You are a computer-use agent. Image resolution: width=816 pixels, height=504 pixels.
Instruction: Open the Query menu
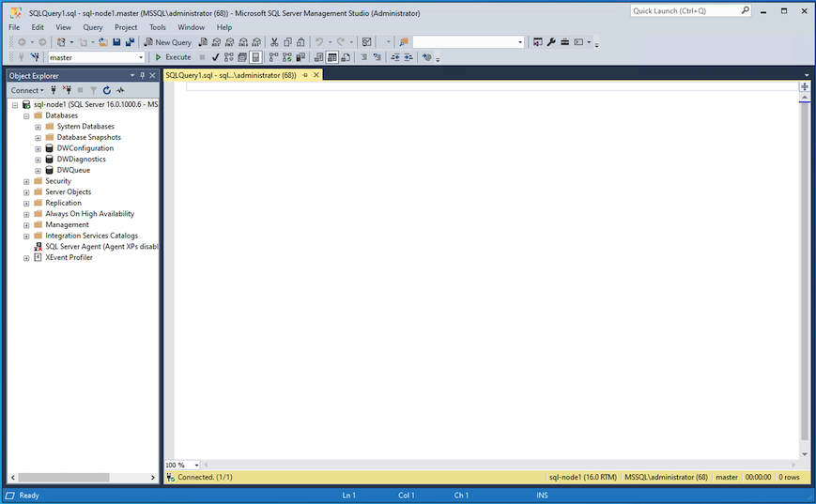(x=93, y=27)
